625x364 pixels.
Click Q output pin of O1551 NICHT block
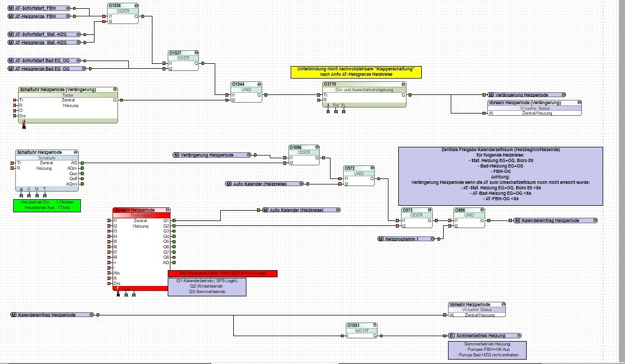point(381,336)
